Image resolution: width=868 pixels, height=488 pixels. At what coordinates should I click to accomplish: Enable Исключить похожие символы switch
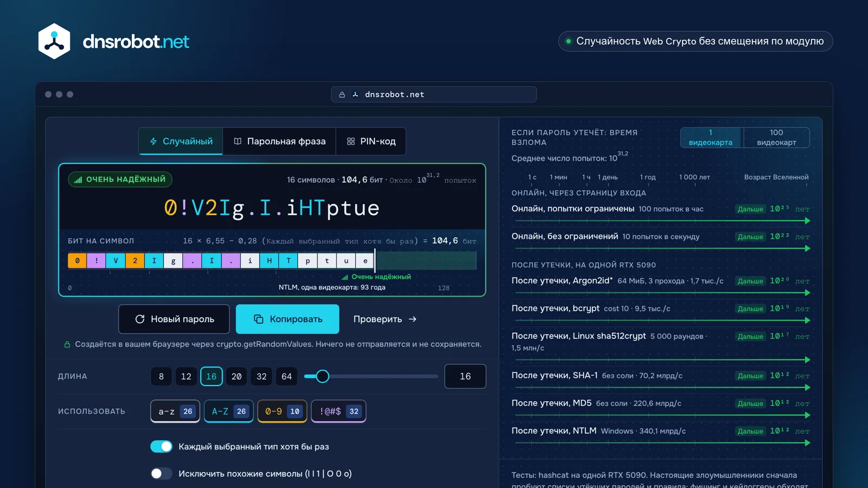tap(161, 473)
